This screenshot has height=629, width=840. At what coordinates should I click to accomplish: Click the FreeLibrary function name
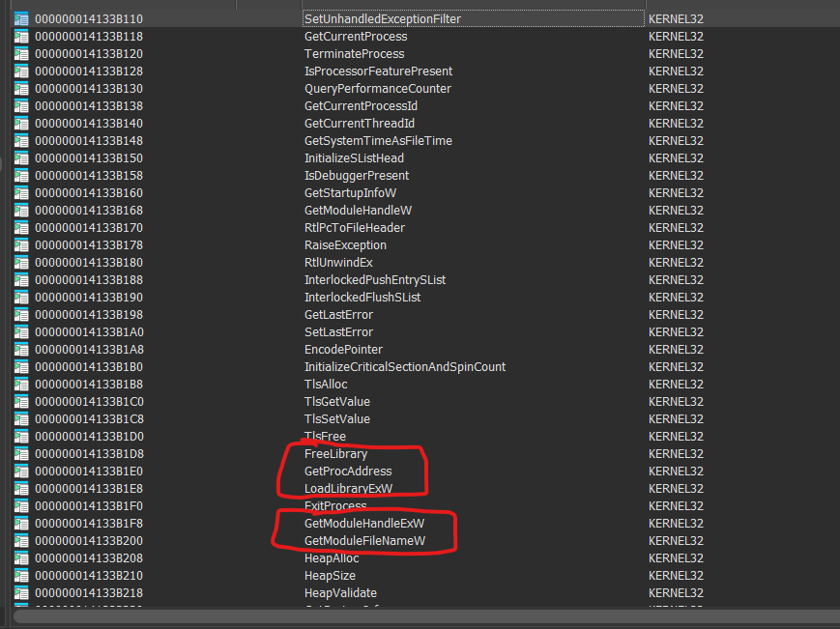pyautogui.click(x=335, y=453)
